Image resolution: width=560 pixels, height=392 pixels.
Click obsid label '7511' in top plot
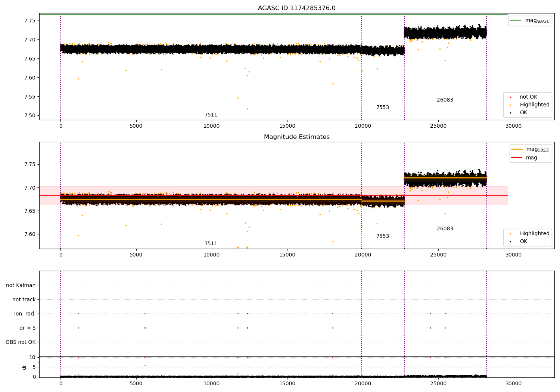pyautogui.click(x=211, y=115)
